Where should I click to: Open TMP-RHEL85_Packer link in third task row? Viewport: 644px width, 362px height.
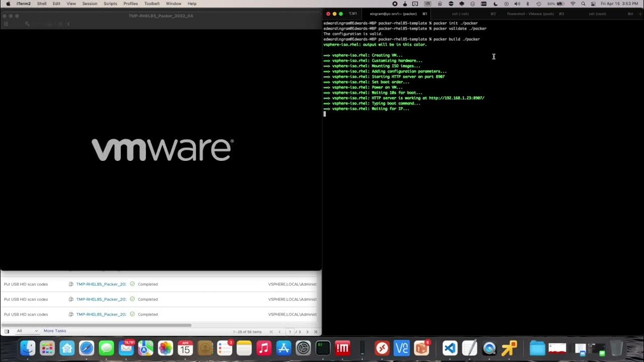pyautogui.click(x=101, y=314)
